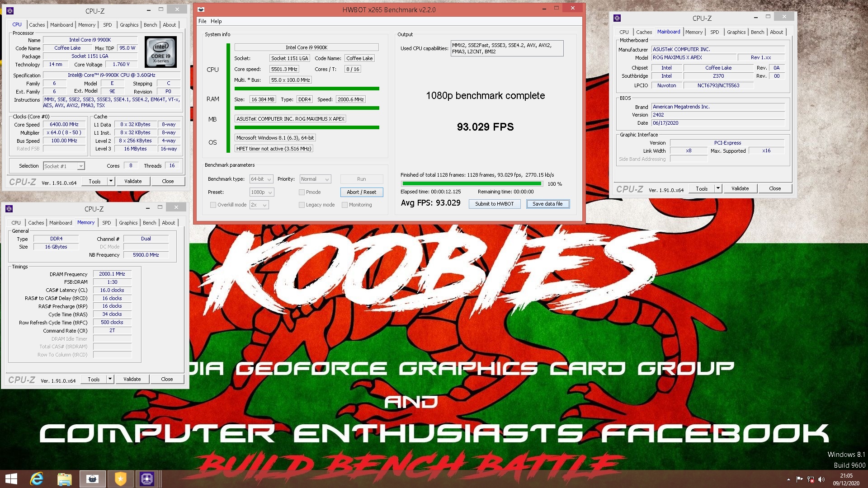The width and height of the screenshot is (868, 488).
Task: Toggle the Pmode checkbox
Action: point(302,192)
